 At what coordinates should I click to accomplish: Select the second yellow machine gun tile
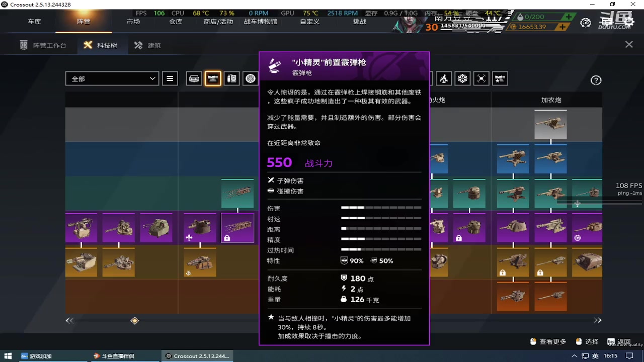click(119, 262)
